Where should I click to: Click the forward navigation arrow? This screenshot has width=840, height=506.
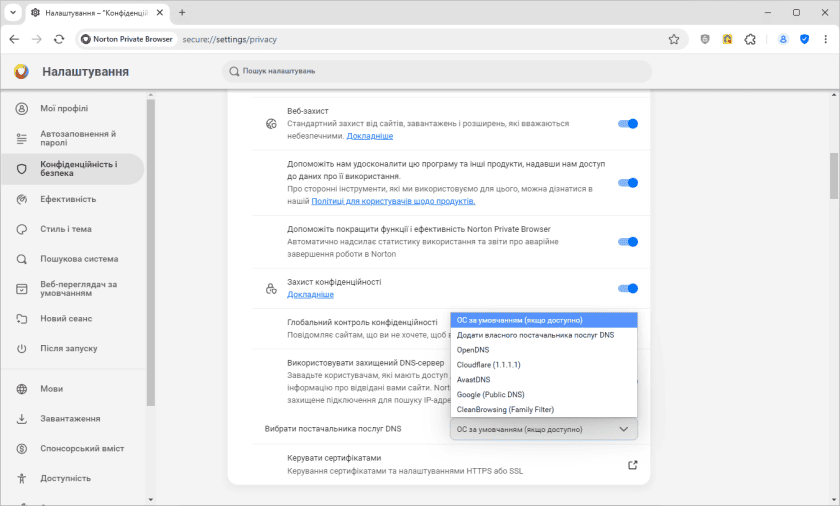click(36, 39)
